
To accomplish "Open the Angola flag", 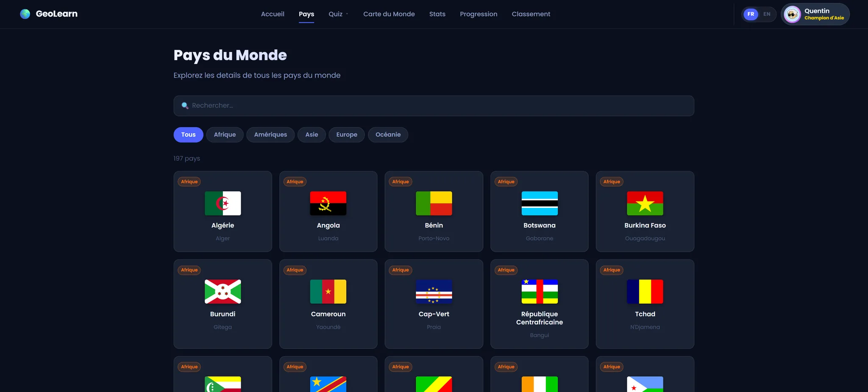I will 328,203.
